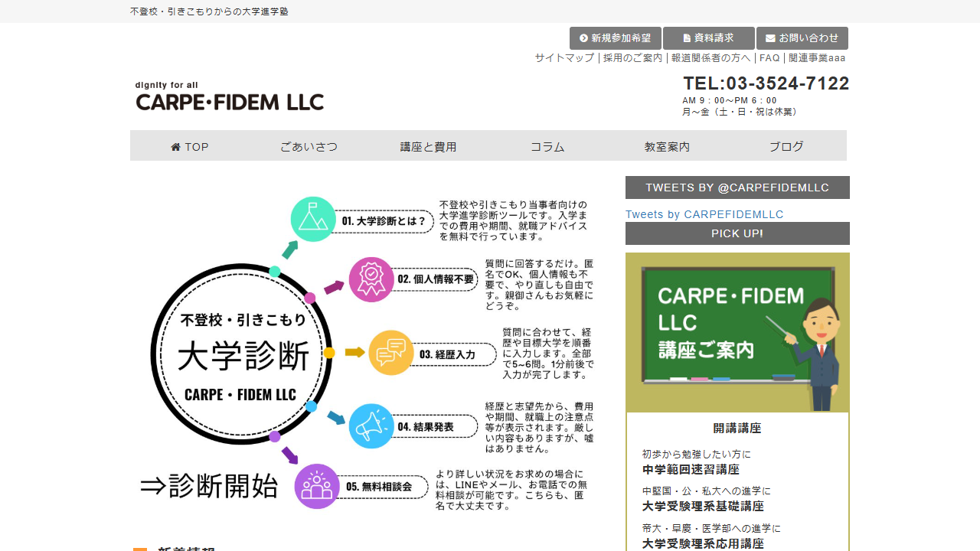This screenshot has width=980, height=551.
Task: Open ブログ menu item
Action: tap(787, 146)
